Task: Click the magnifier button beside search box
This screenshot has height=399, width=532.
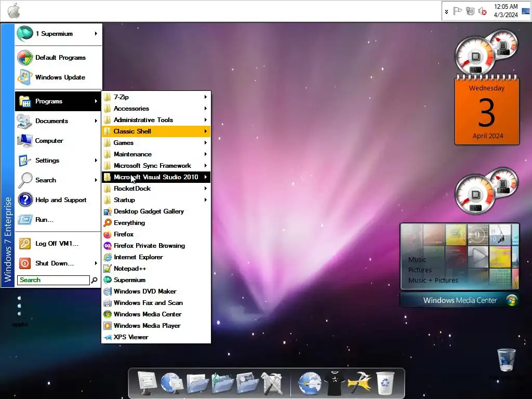Action: 95,280
